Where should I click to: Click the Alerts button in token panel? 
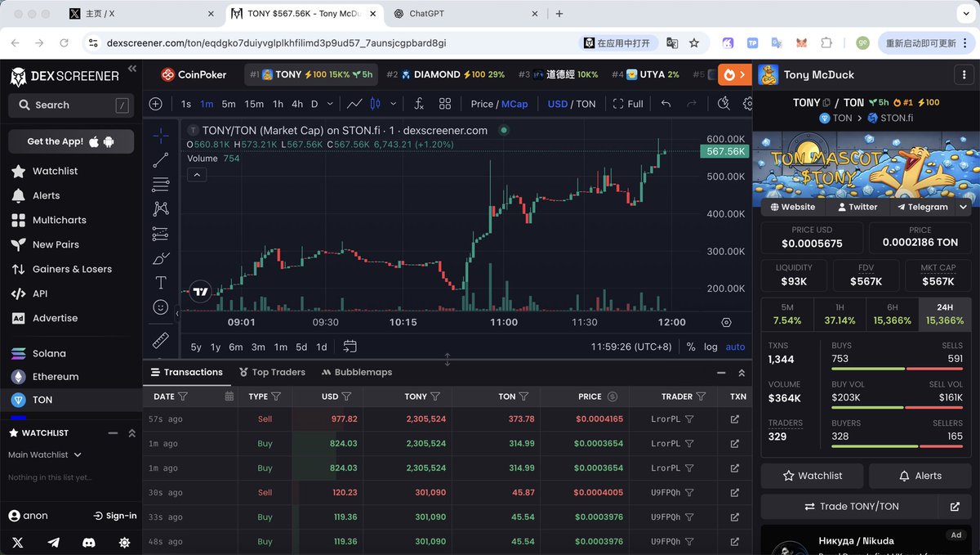point(920,476)
